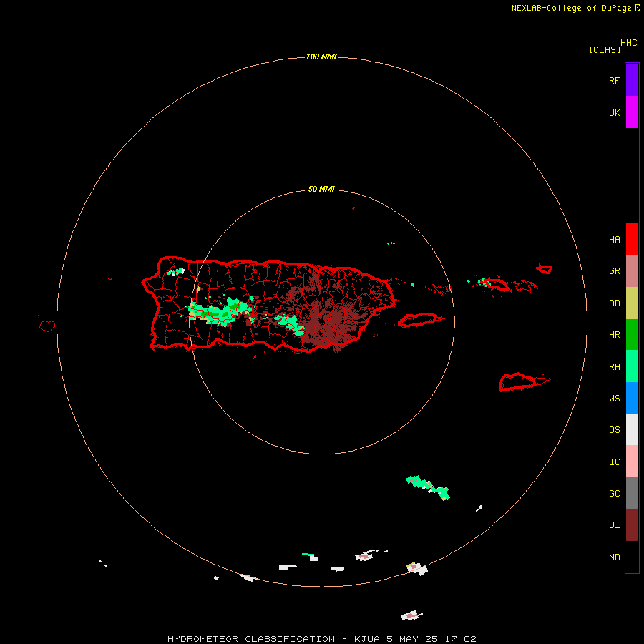Click the IC pink legend swatch
The width and height of the screenshot is (644, 644).
pos(632,462)
